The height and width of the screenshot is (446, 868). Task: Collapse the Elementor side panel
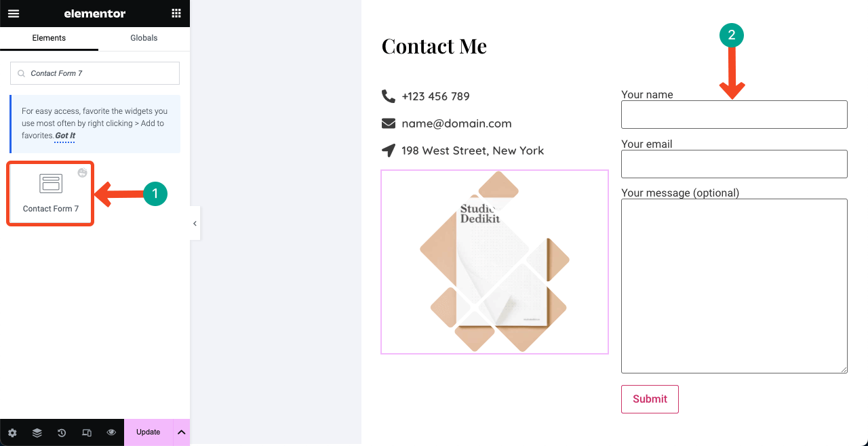pyautogui.click(x=195, y=223)
